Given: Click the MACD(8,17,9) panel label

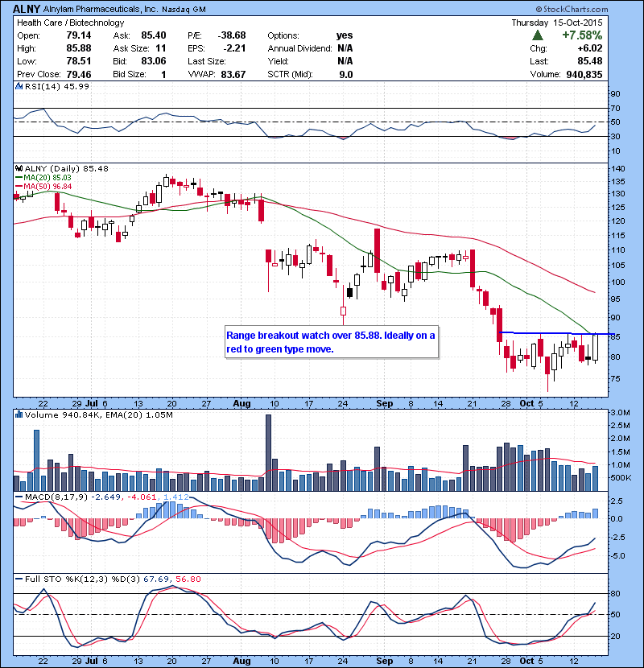Looking at the screenshot, I should pyautogui.click(x=56, y=497).
